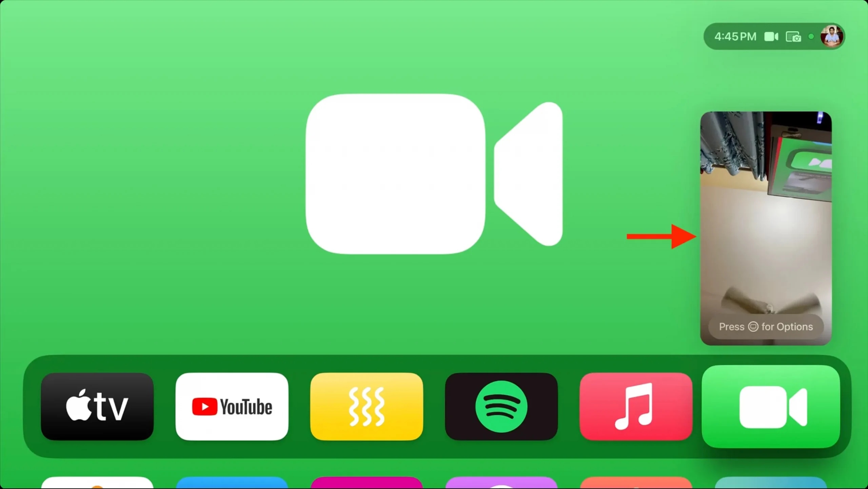Screen dimensions: 868x489
Task: View the live camera preview thumbnail
Action: (x=766, y=229)
